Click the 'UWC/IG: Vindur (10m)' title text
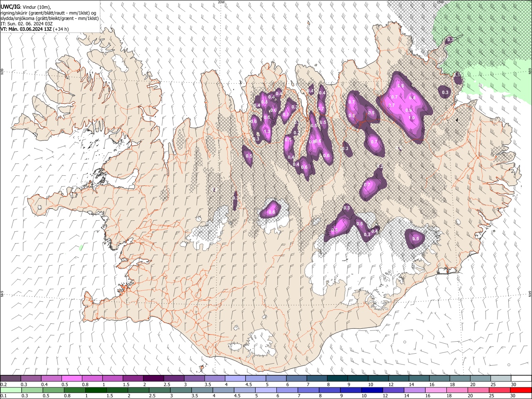Screen dimensions: 532x399 coord(25,6)
